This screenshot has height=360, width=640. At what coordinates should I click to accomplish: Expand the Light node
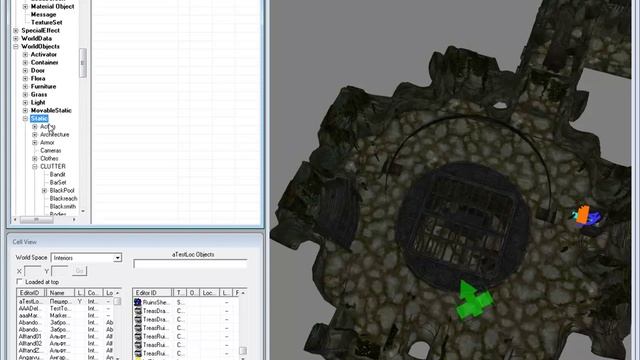click(25, 102)
